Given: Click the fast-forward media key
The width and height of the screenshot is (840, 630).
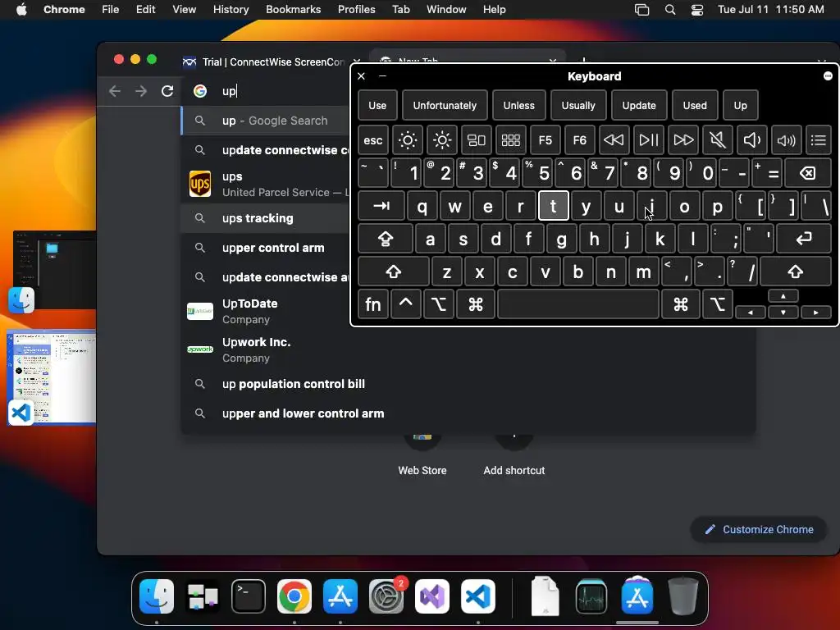Looking at the screenshot, I should (683, 140).
